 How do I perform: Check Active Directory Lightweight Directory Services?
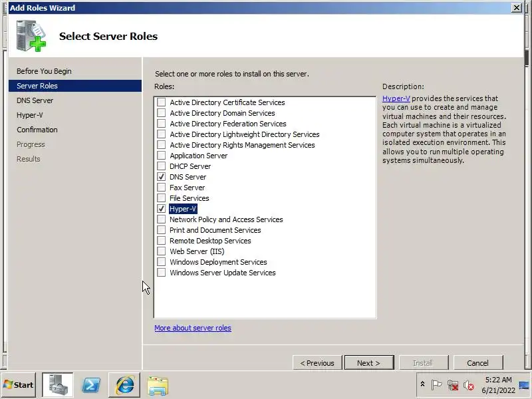tap(161, 134)
